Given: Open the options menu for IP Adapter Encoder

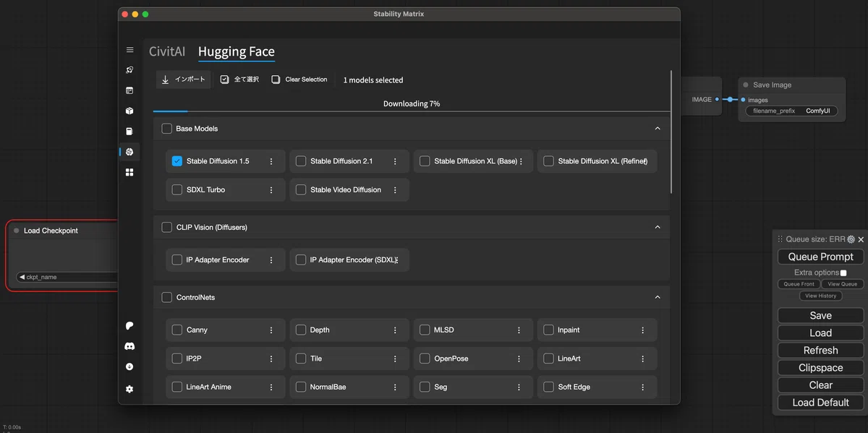Looking at the screenshot, I should click(x=271, y=260).
